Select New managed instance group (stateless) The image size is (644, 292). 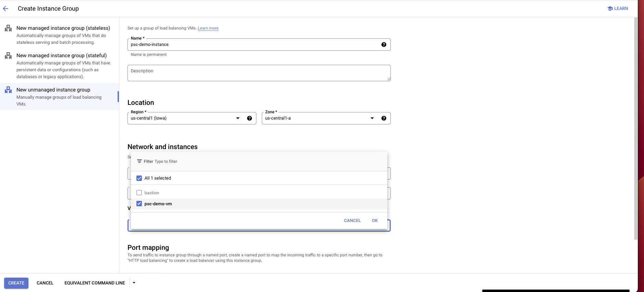pyautogui.click(x=63, y=28)
